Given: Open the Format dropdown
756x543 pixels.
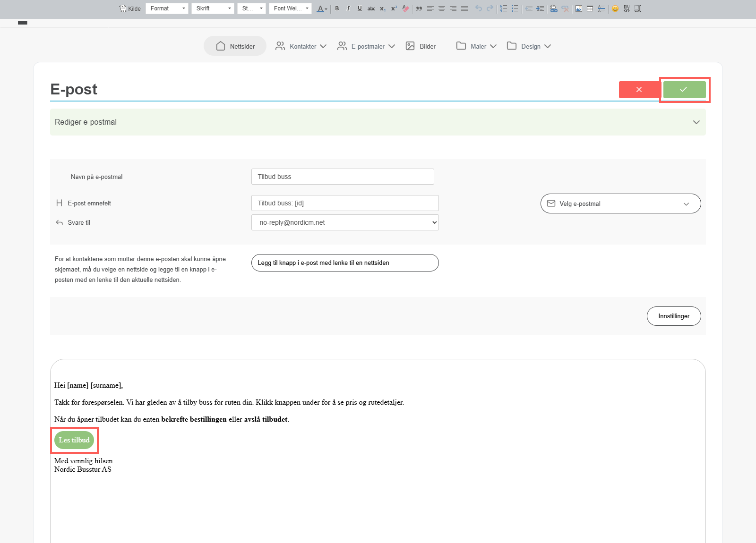Looking at the screenshot, I should (x=167, y=8).
